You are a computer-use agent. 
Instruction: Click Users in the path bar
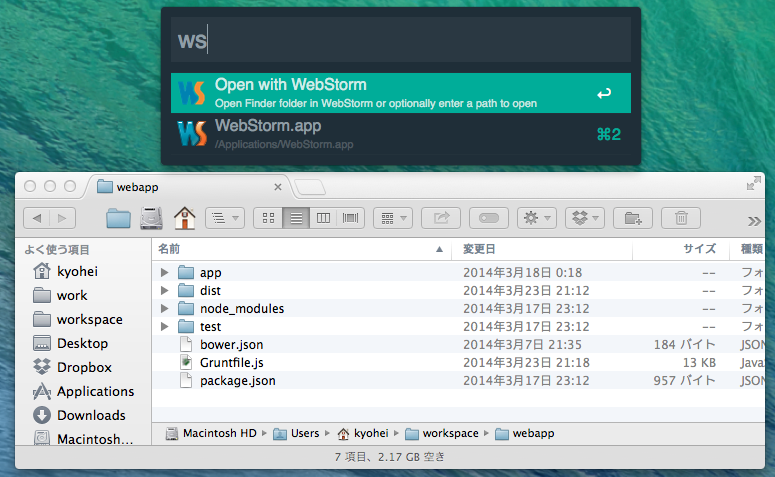coord(296,434)
